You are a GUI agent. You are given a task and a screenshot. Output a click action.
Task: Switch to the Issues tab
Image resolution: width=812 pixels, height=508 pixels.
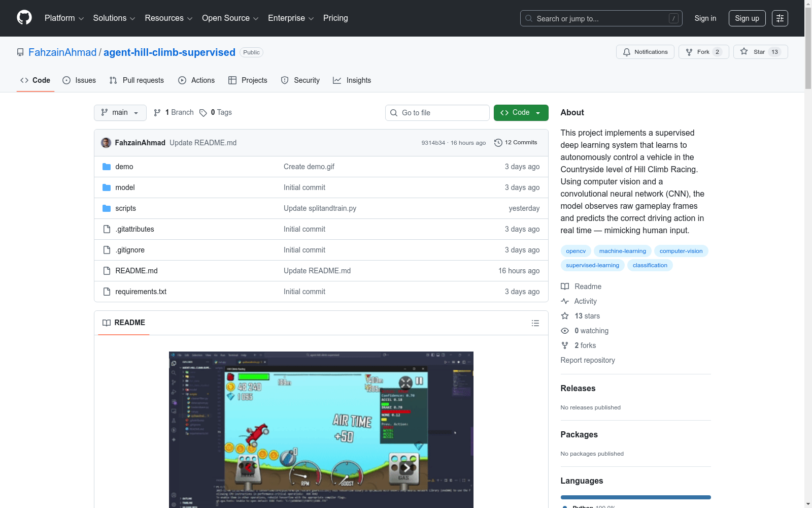(x=79, y=80)
